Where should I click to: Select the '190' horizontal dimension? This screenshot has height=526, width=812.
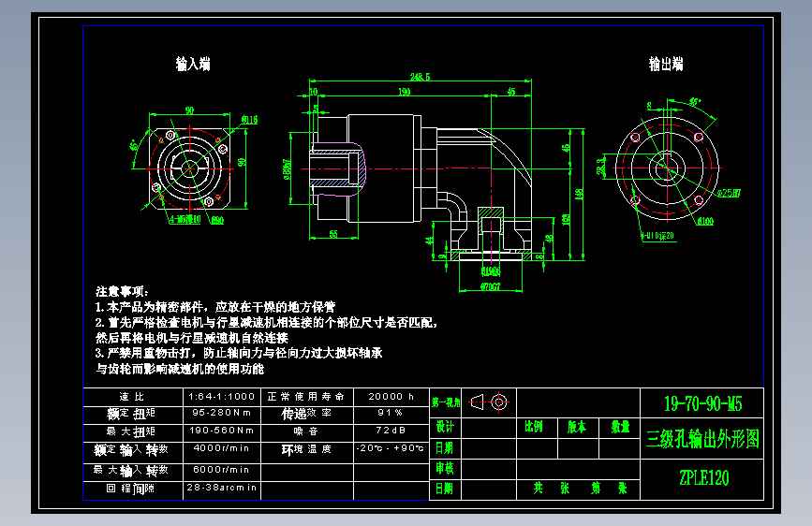[x=405, y=92]
